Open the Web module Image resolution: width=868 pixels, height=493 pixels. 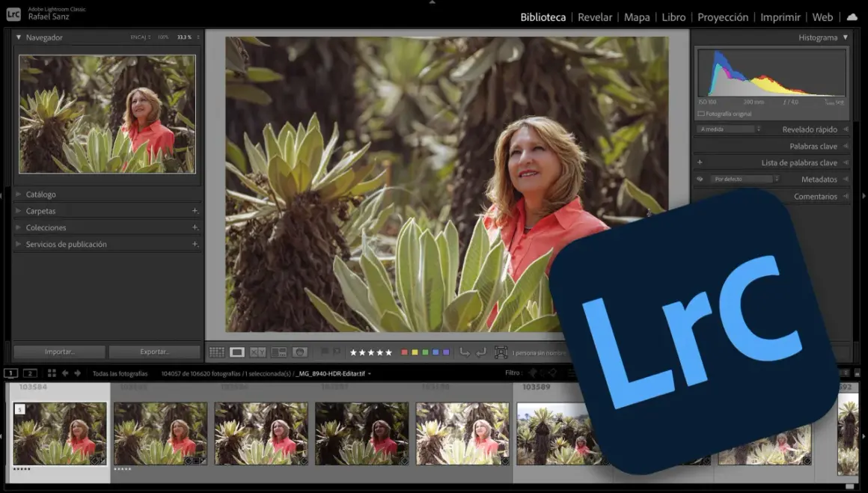[x=822, y=17]
